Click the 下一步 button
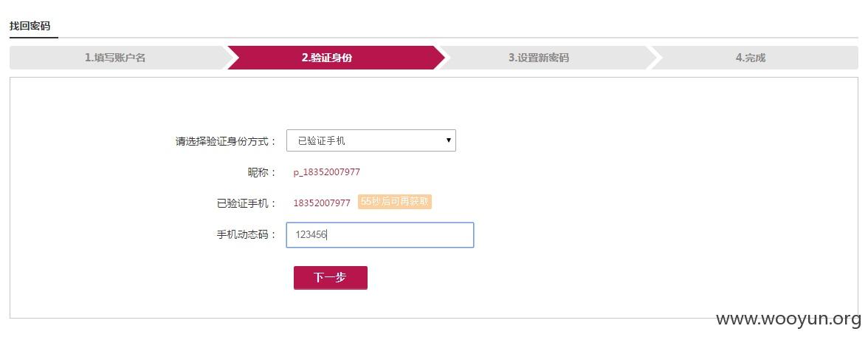868x340 pixels. pyautogui.click(x=331, y=278)
